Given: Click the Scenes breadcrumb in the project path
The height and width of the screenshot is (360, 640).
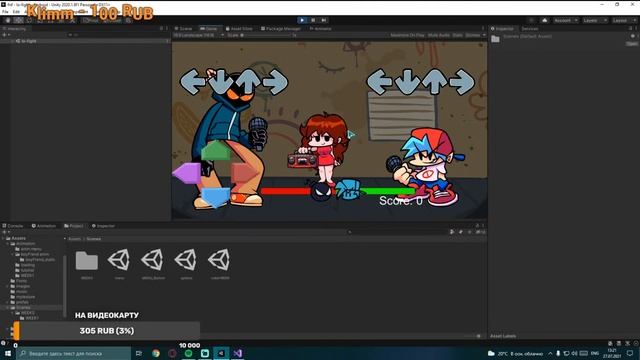Looking at the screenshot, I should (93, 239).
